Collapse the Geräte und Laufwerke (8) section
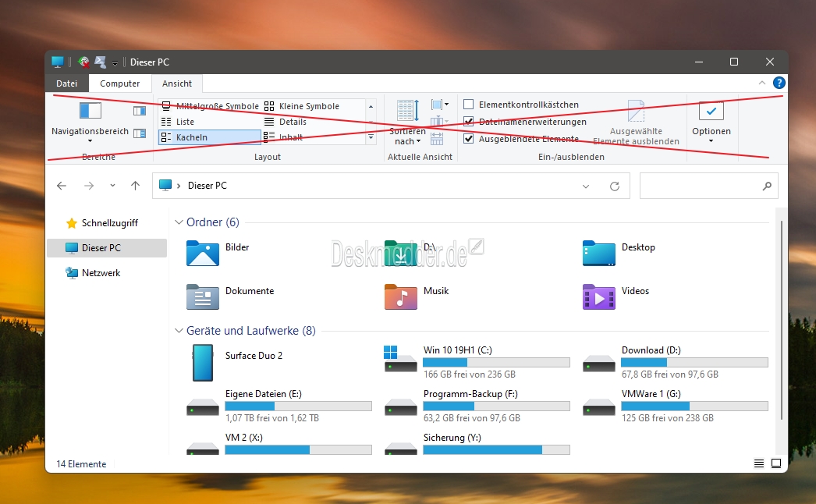This screenshot has width=816, height=504. tap(179, 331)
